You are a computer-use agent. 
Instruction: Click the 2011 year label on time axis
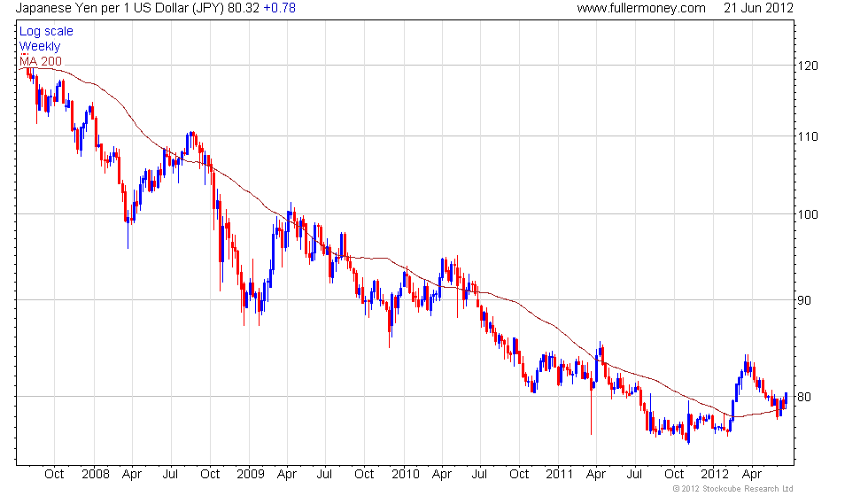(x=559, y=475)
